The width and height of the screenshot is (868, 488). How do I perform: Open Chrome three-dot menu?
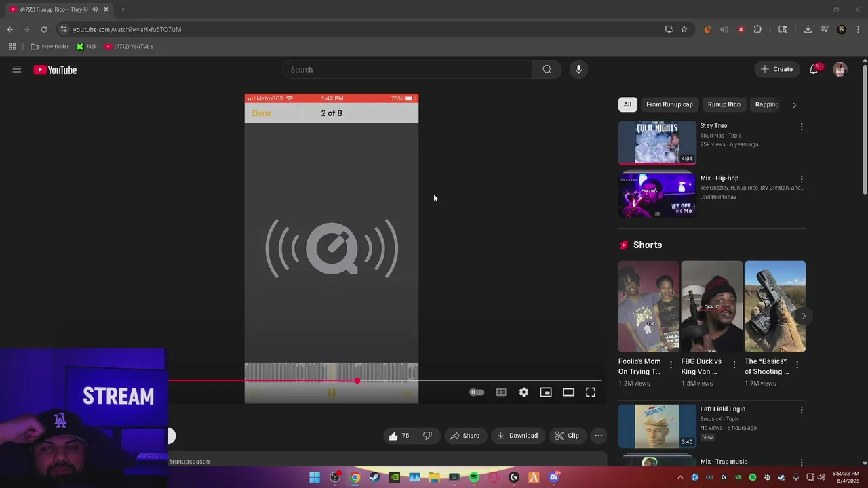pyautogui.click(x=859, y=29)
